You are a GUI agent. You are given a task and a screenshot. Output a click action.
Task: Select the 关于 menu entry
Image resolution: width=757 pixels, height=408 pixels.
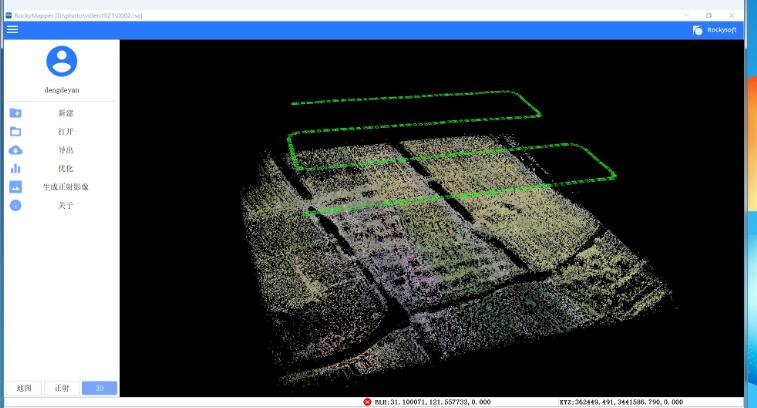pyautogui.click(x=66, y=206)
